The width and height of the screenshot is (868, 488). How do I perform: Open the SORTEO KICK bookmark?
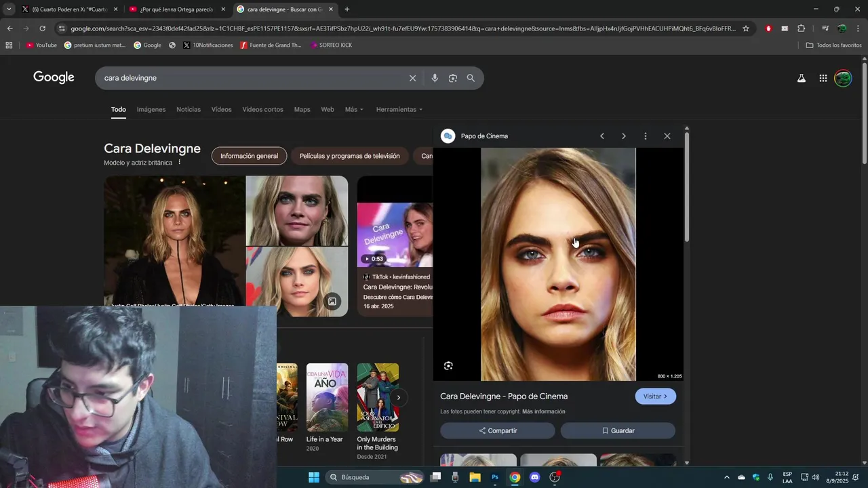click(331, 45)
